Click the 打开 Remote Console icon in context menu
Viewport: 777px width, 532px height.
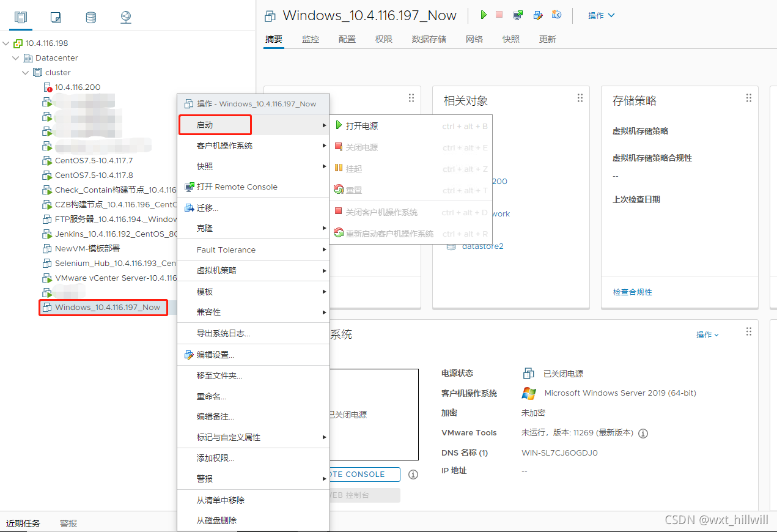189,187
